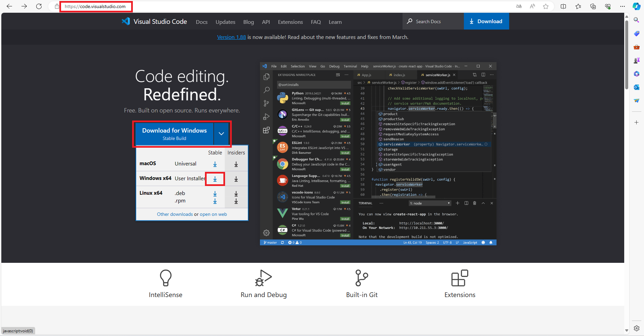Add this page to favorites with star icon
This screenshot has width=644, height=336.
click(546, 6)
